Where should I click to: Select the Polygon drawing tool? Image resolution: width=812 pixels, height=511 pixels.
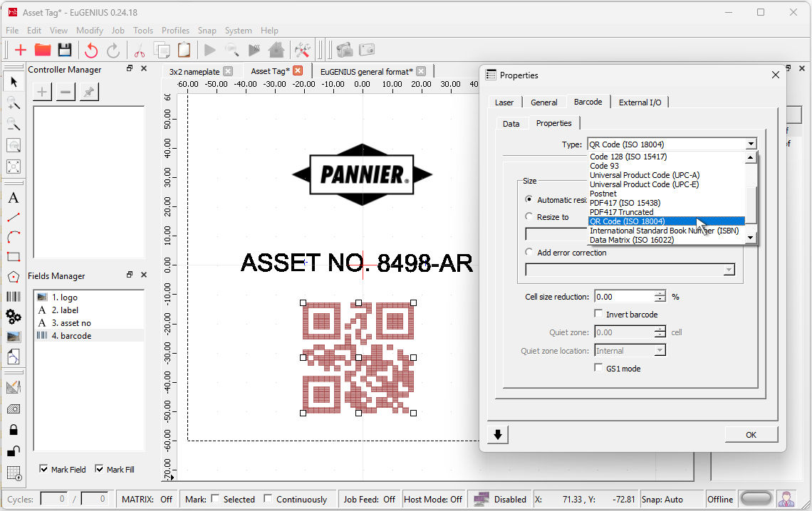pos(14,277)
